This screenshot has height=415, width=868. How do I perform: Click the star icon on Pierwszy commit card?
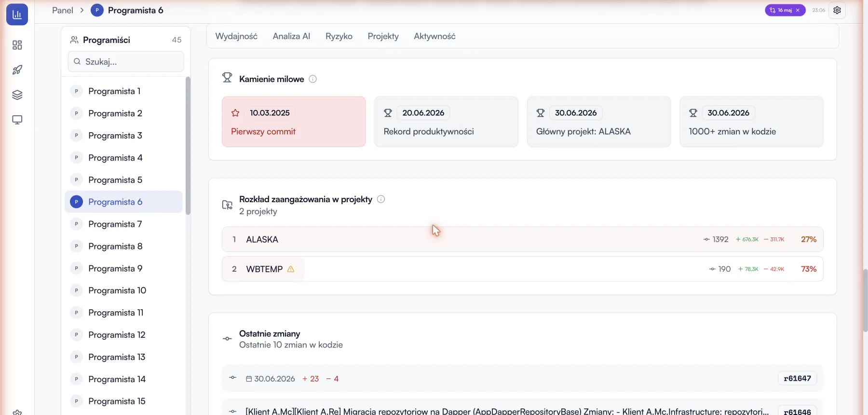(235, 113)
